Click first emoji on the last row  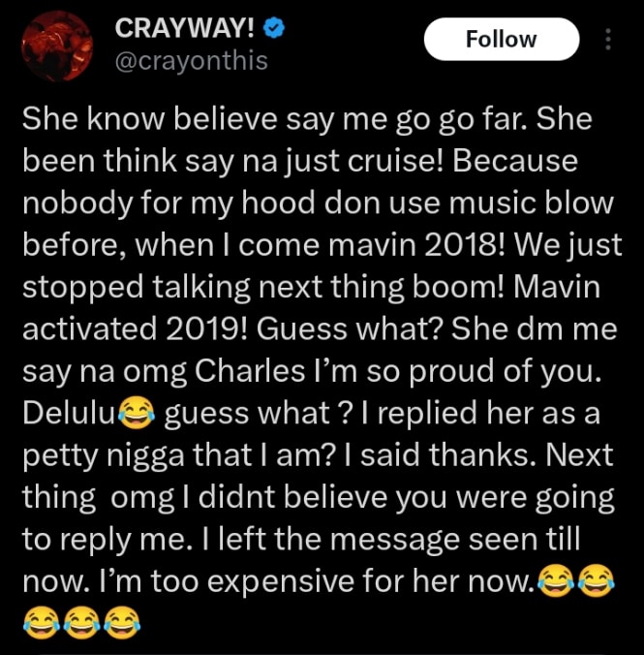pos(41,623)
